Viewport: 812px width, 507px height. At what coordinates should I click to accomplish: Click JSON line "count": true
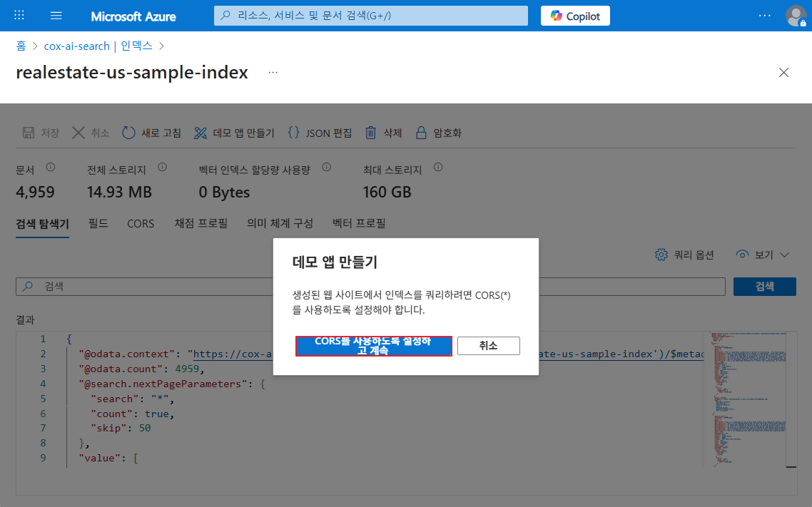tap(133, 414)
